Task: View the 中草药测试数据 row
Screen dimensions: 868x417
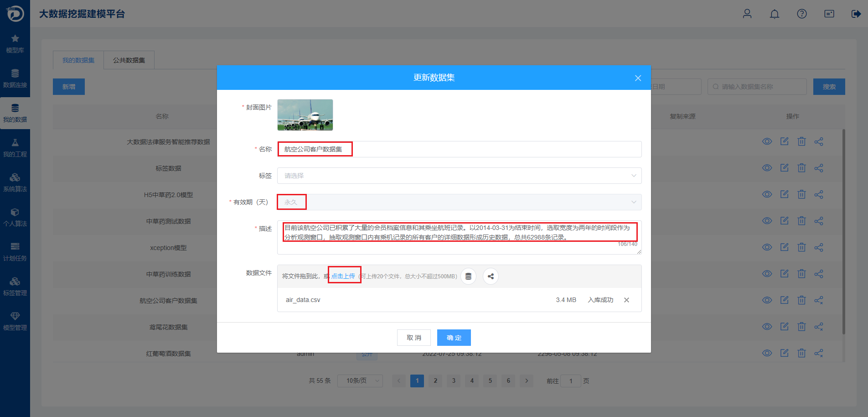Action: tap(767, 221)
